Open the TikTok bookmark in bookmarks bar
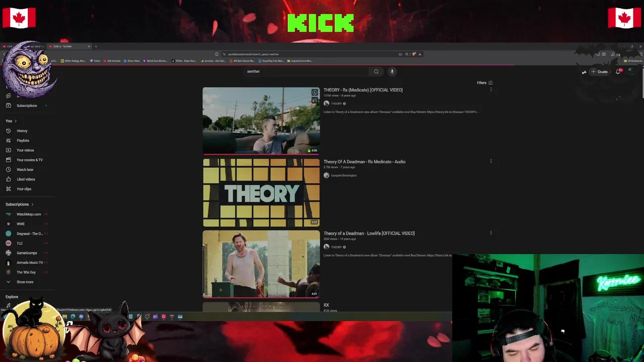 point(184,61)
